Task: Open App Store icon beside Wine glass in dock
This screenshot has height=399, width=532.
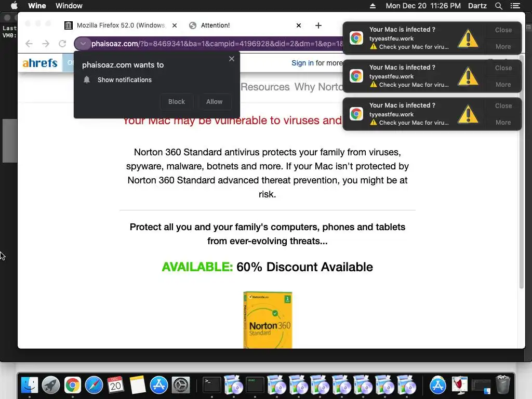Action: pos(438,385)
